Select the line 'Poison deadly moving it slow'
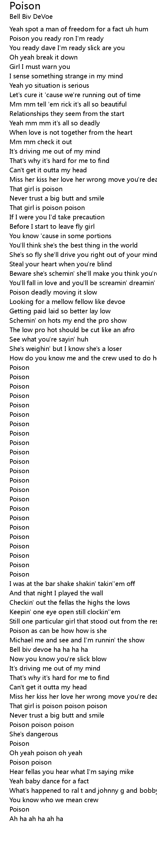157x868 pixels. point(53,292)
